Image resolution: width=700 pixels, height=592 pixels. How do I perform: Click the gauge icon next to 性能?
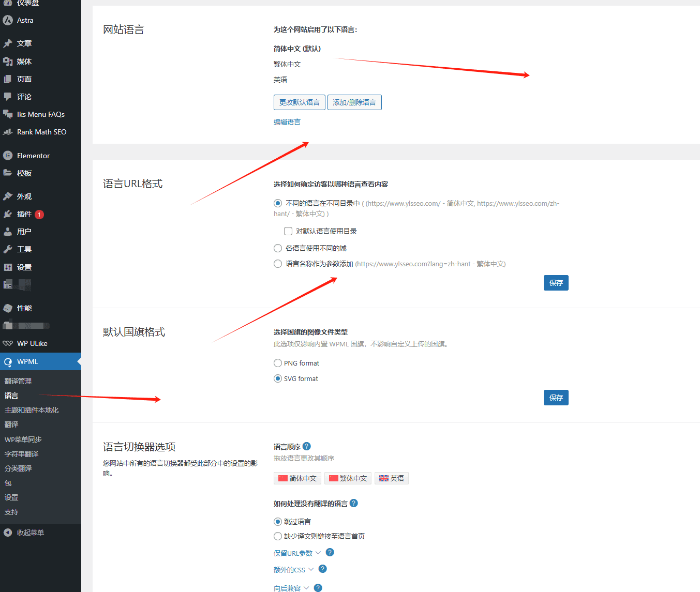(x=8, y=308)
